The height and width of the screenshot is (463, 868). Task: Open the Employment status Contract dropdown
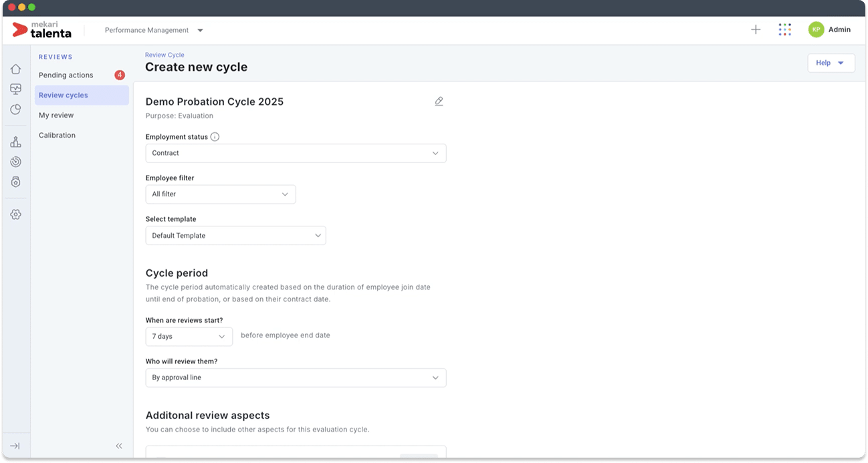[x=296, y=153]
